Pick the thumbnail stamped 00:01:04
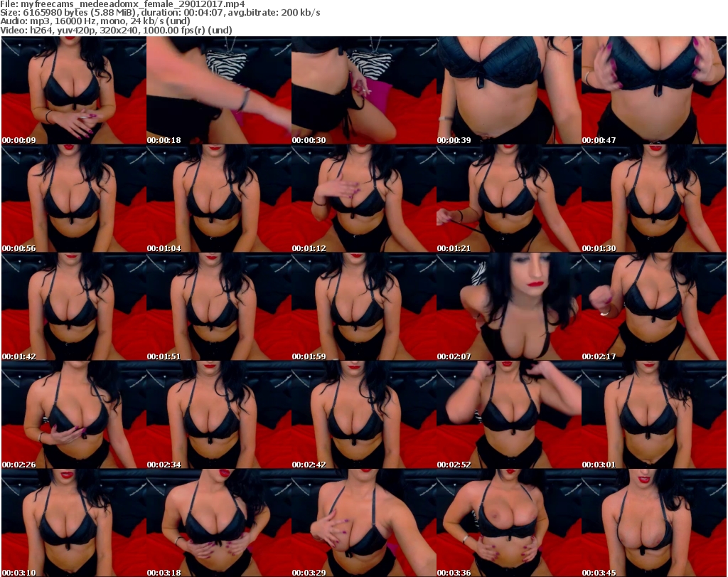The image size is (728, 577). (x=219, y=198)
